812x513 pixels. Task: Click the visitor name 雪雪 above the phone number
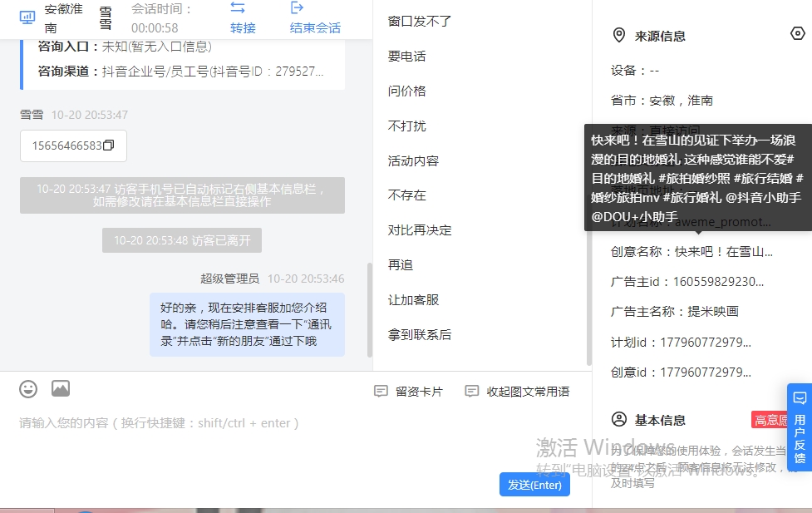pos(32,115)
